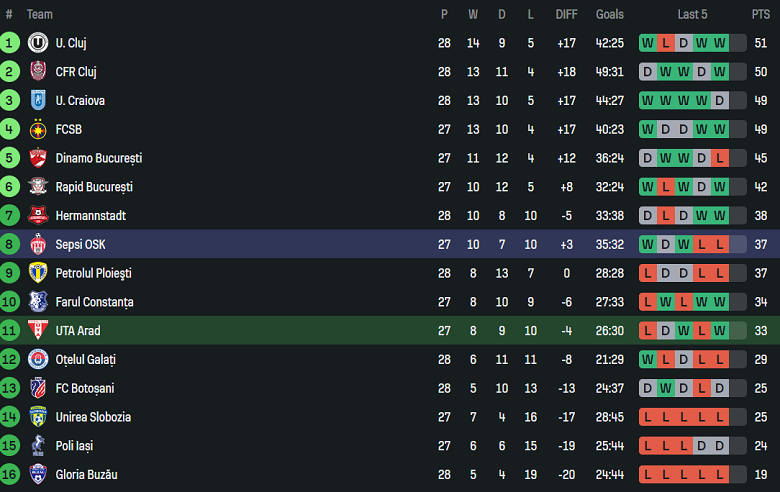The image size is (780, 492).
Task: Click Poli Iași's latest form result box
Action: pos(719,446)
